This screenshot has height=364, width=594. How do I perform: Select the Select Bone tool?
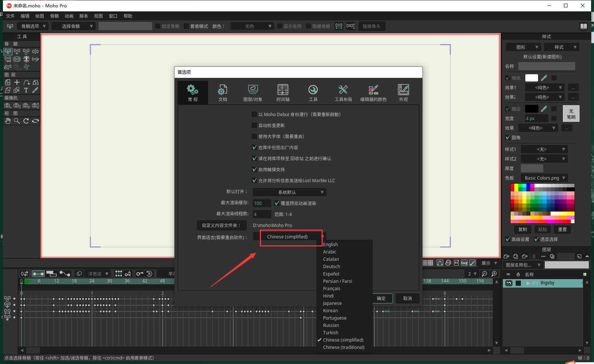click(x=8, y=51)
